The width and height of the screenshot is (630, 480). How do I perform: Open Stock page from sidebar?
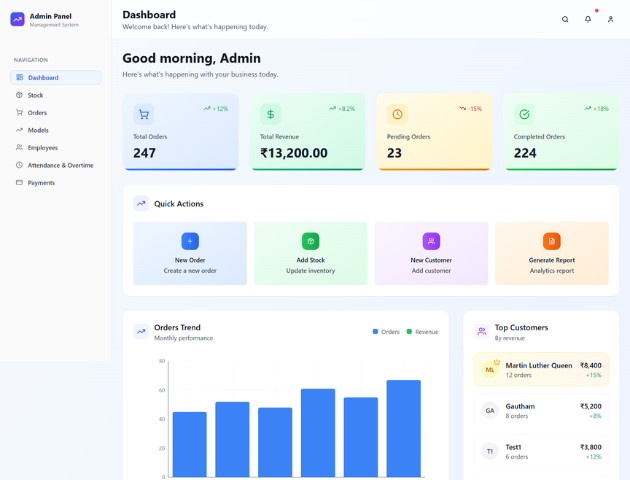click(56, 95)
